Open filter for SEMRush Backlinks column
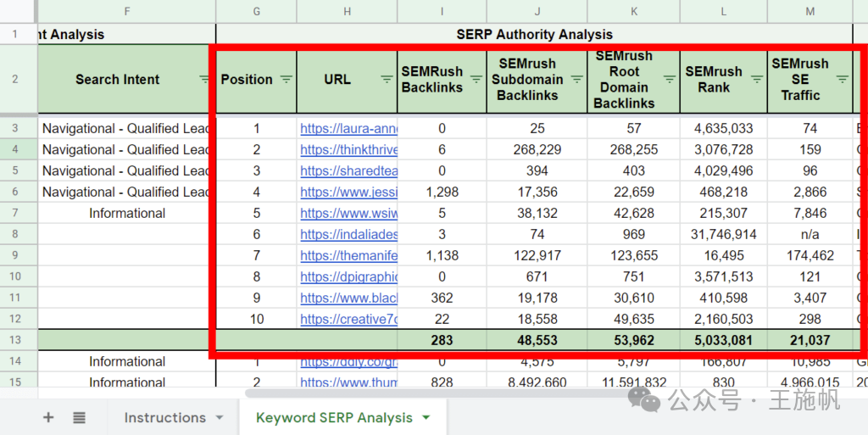 pyautogui.click(x=476, y=79)
